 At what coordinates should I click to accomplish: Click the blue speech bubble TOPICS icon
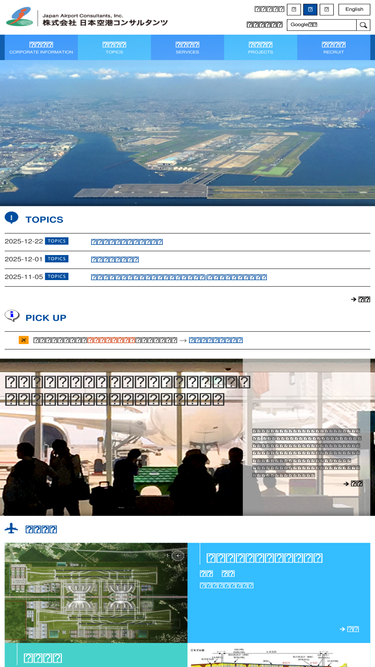pyautogui.click(x=11, y=218)
